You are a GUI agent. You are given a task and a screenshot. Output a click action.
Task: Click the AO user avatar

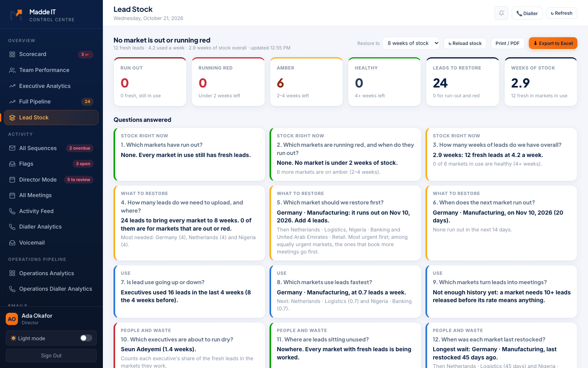tap(12, 319)
